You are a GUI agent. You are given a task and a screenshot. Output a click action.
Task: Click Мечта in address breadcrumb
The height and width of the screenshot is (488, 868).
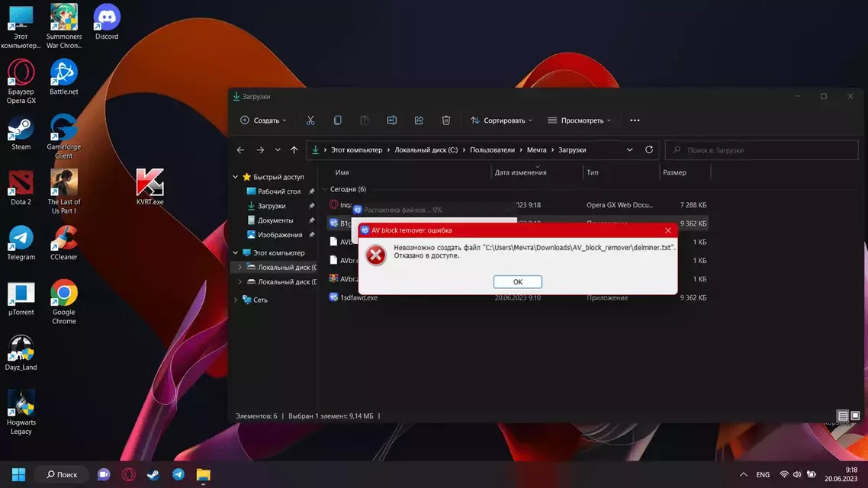(x=536, y=150)
